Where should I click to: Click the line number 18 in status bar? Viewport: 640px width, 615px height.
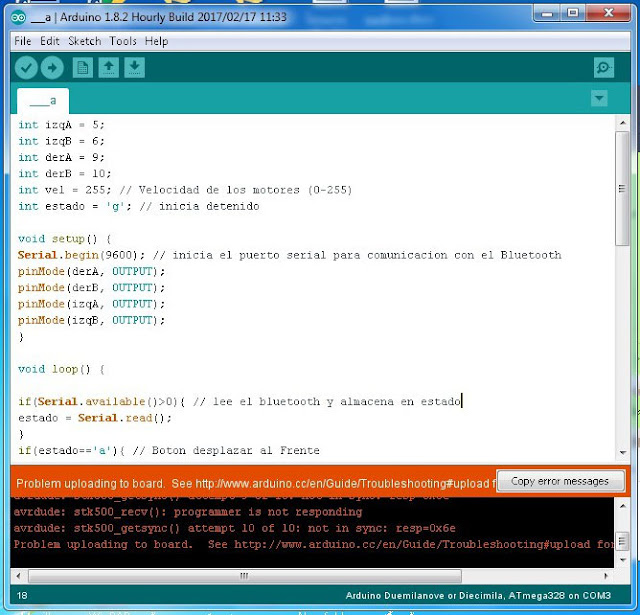[x=22, y=596]
